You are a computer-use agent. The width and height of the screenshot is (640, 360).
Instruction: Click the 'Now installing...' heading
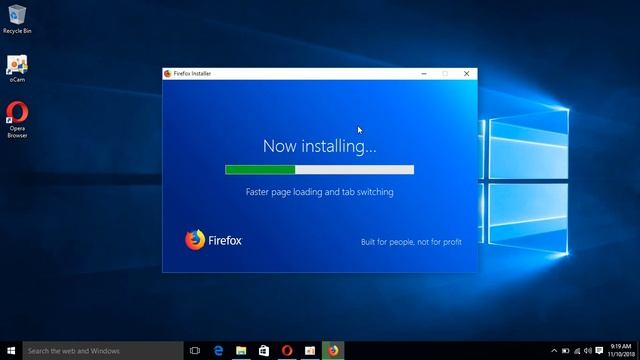(x=320, y=146)
